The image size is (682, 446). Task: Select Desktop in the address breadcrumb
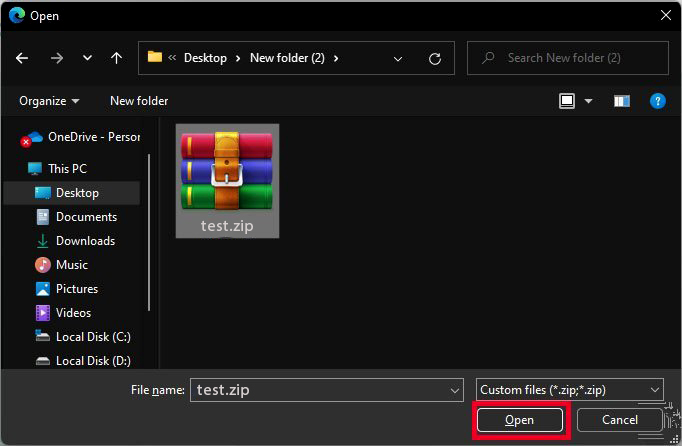[x=205, y=58]
